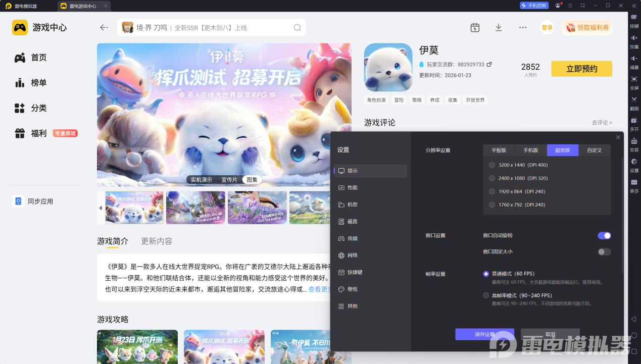
Task: Click the Android back triangle button
Action: [x=634, y=319]
